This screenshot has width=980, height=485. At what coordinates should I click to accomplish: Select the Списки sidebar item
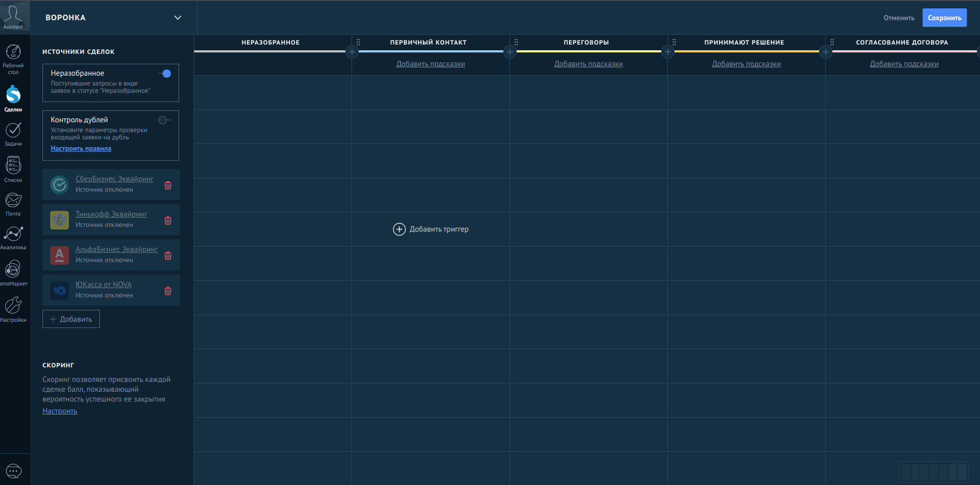point(13,169)
